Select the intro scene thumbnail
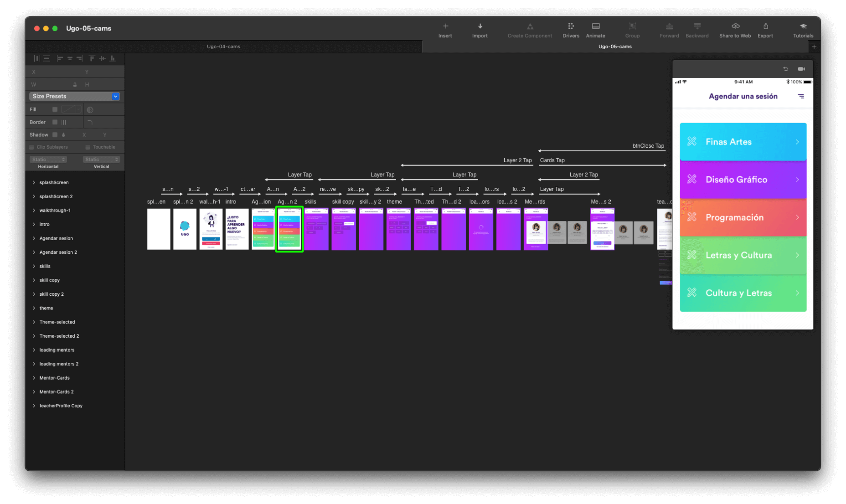 (x=237, y=229)
